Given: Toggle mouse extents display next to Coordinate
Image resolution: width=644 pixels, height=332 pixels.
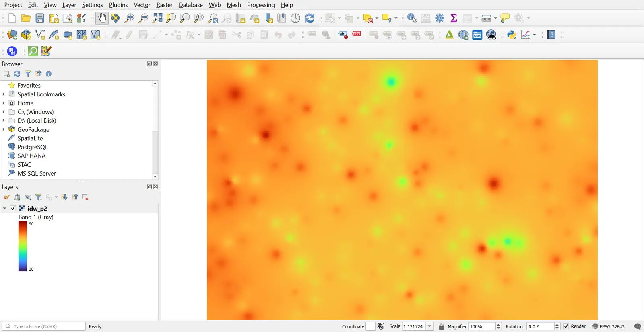Looking at the screenshot, I should tap(380, 326).
